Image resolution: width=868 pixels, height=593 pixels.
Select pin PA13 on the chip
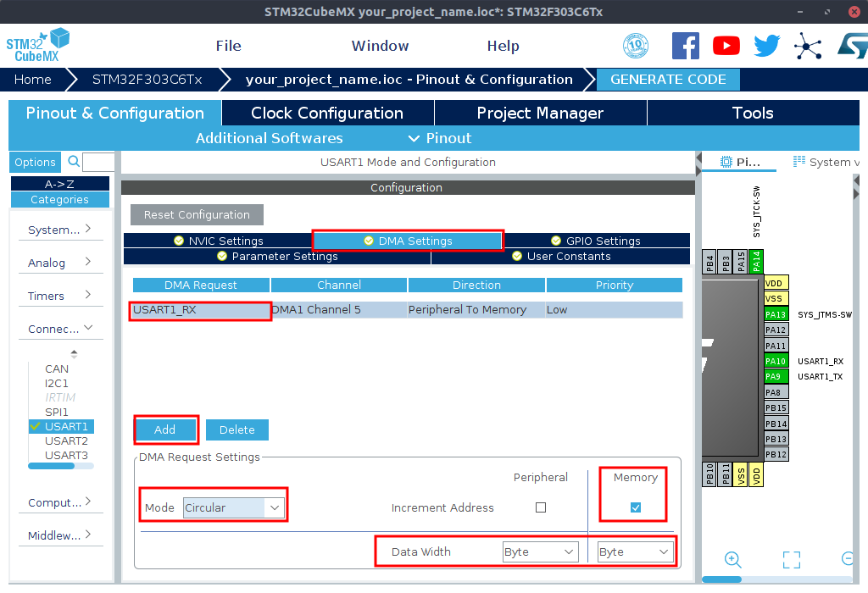click(x=776, y=314)
